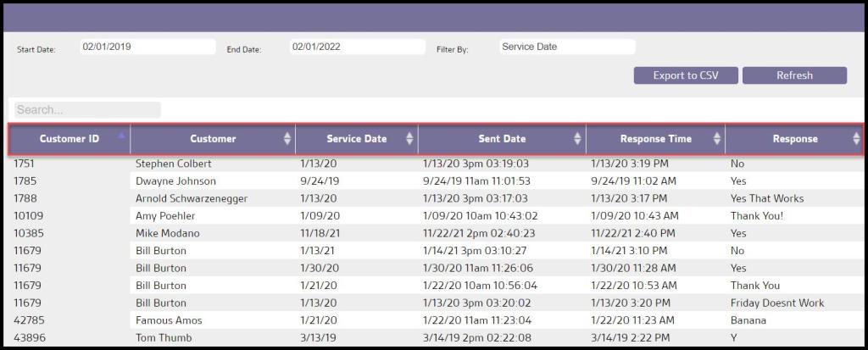Sort by Customer ID arrow icon
The image size is (868, 350).
tap(122, 136)
